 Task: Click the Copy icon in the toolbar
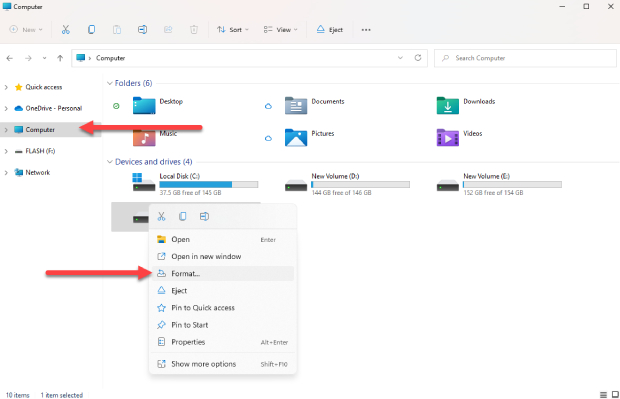click(91, 30)
